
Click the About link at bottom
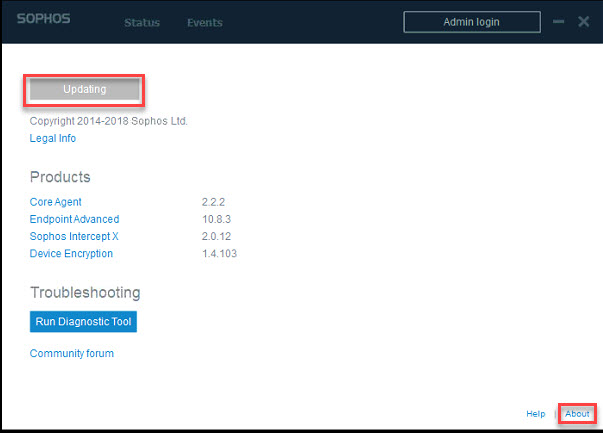(x=577, y=413)
